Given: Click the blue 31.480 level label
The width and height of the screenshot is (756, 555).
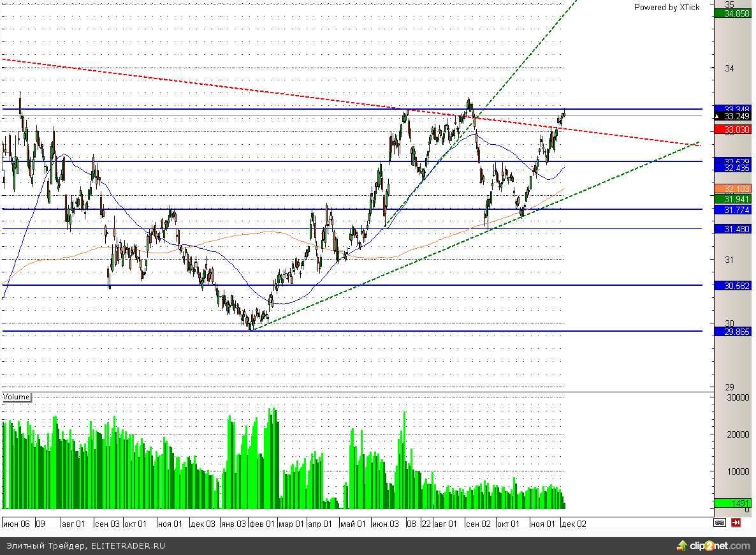Looking at the screenshot, I should (x=732, y=229).
